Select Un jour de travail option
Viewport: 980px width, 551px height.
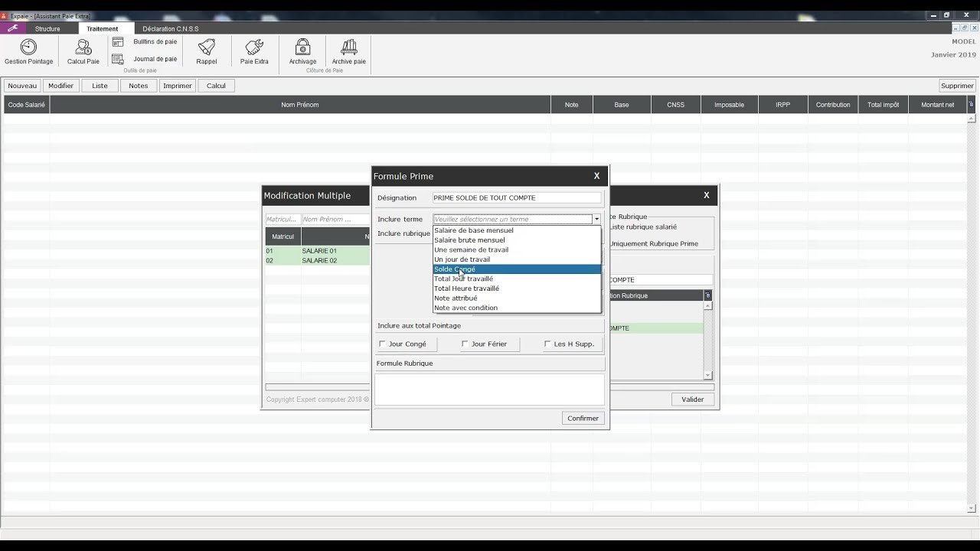coord(517,259)
